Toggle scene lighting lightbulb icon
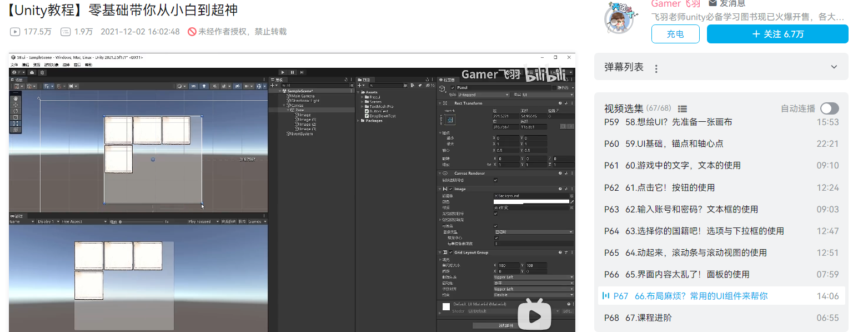This screenshot has height=332, width=868. pyautogui.click(x=204, y=86)
